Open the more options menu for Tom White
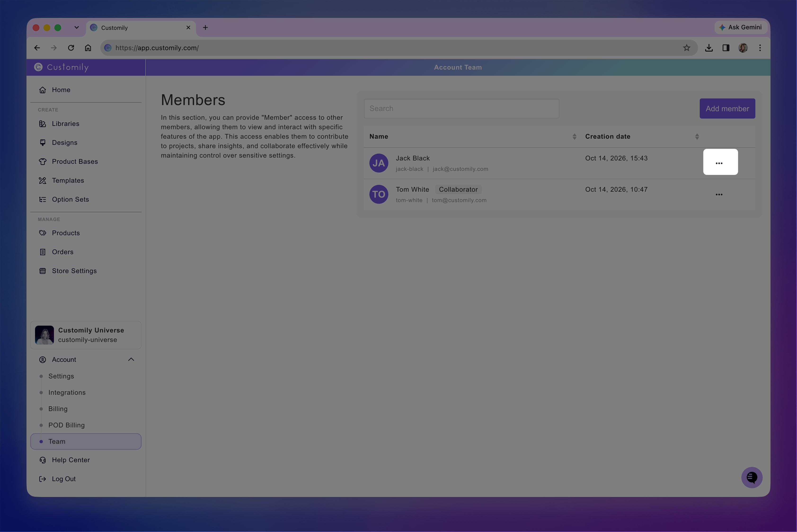This screenshot has width=797, height=532. [x=719, y=195]
